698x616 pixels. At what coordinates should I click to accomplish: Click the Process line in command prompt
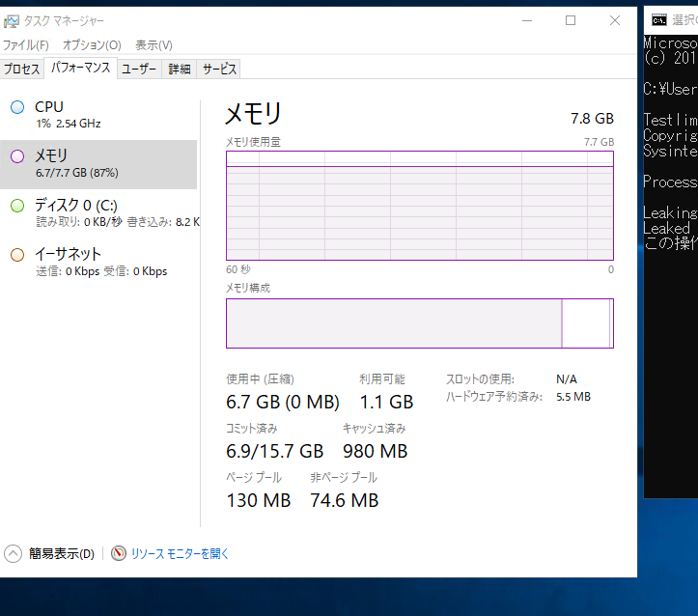click(670, 182)
